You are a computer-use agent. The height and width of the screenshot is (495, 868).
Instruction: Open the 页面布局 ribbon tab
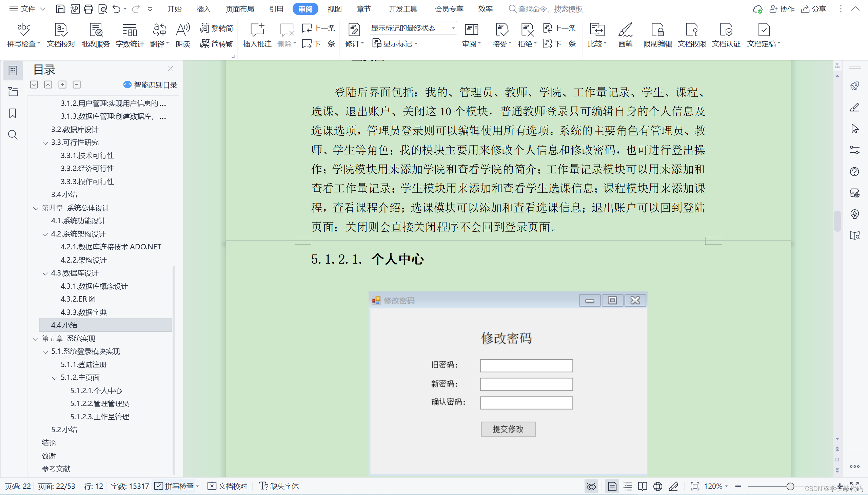[x=240, y=9]
